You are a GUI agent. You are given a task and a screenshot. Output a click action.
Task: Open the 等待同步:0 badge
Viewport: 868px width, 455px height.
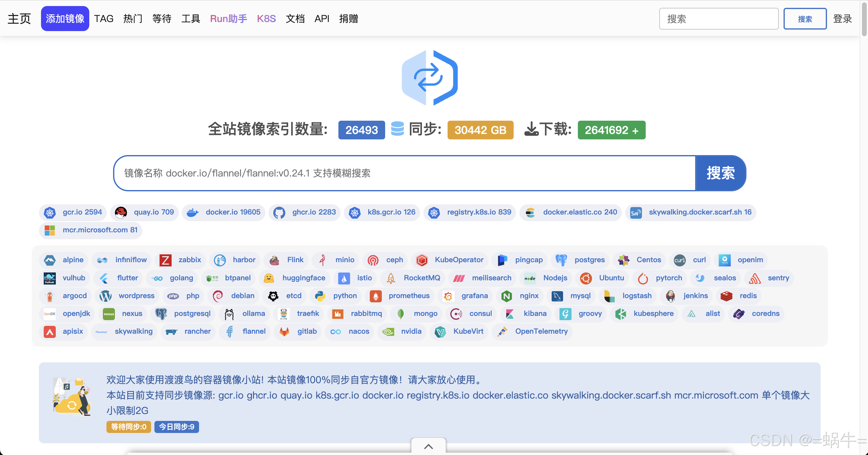click(128, 427)
